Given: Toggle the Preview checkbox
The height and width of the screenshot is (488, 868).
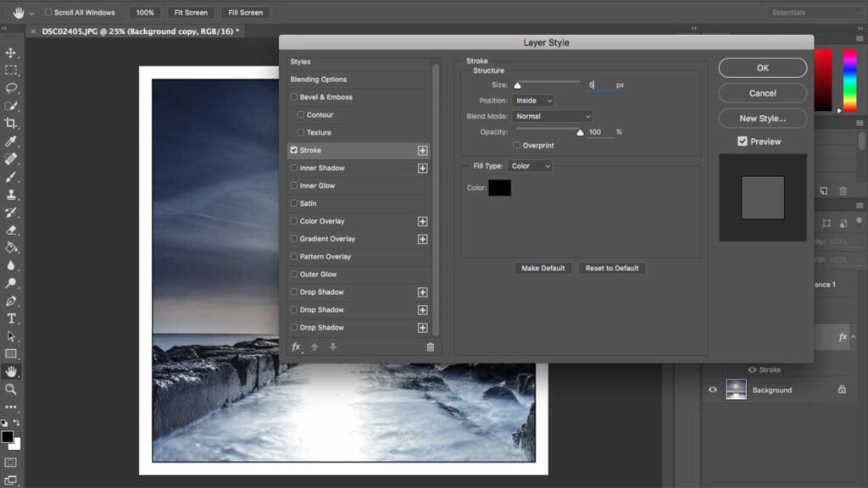Looking at the screenshot, I should coord(743,141).
